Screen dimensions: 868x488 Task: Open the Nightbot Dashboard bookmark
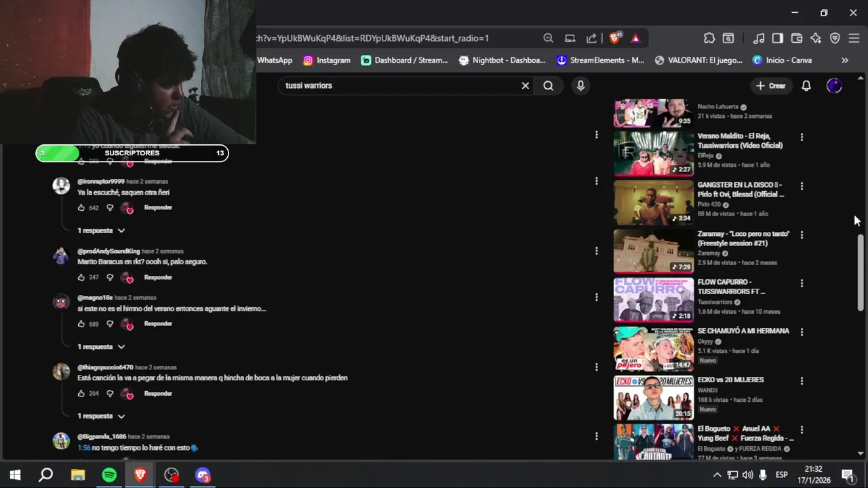click(502, 60)
